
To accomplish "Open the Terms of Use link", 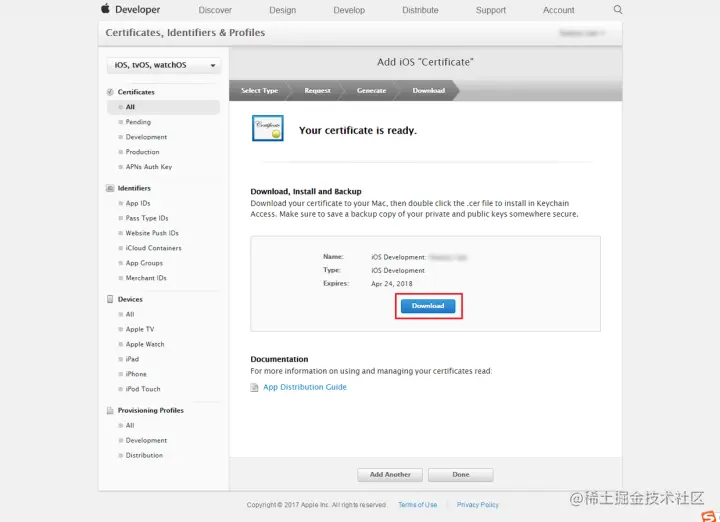I will click(x=417, y=505).
